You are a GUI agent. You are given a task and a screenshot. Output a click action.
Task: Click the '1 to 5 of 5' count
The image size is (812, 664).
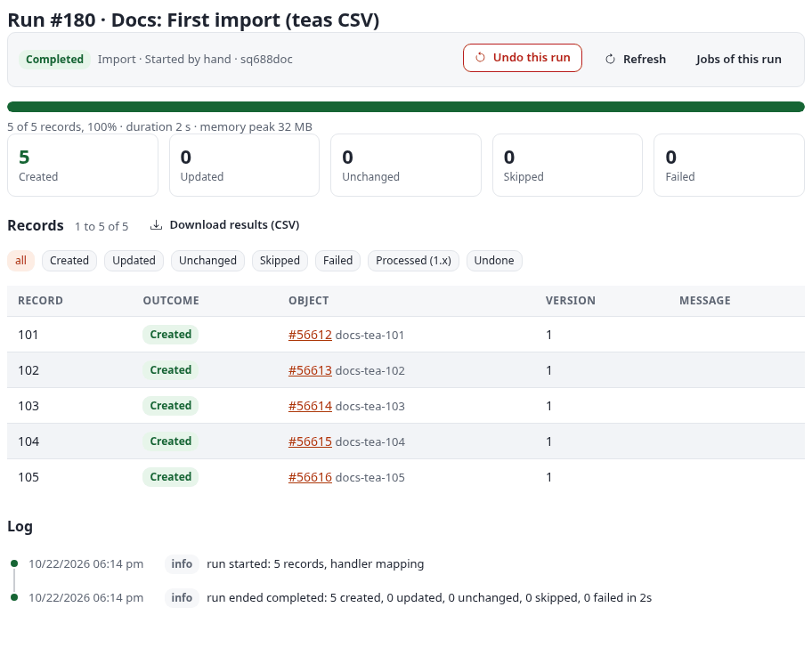[101, 227]
